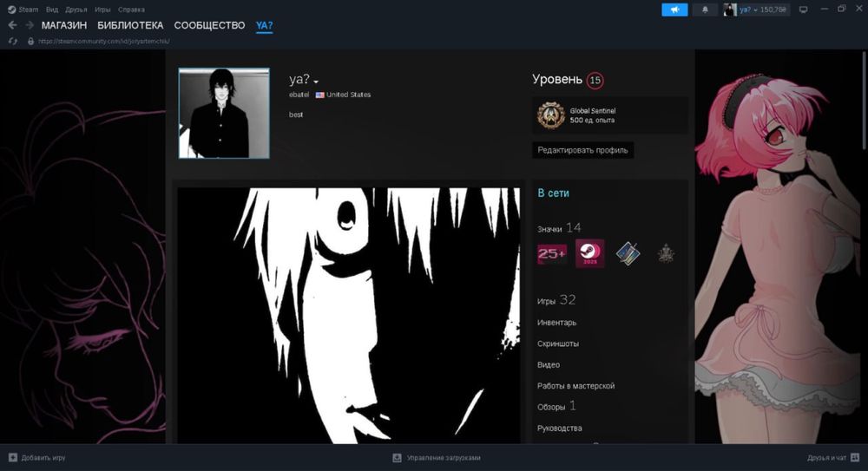Click the dark crest badge icon
Screen dimensions: 868x471
(x=666, y=254)
